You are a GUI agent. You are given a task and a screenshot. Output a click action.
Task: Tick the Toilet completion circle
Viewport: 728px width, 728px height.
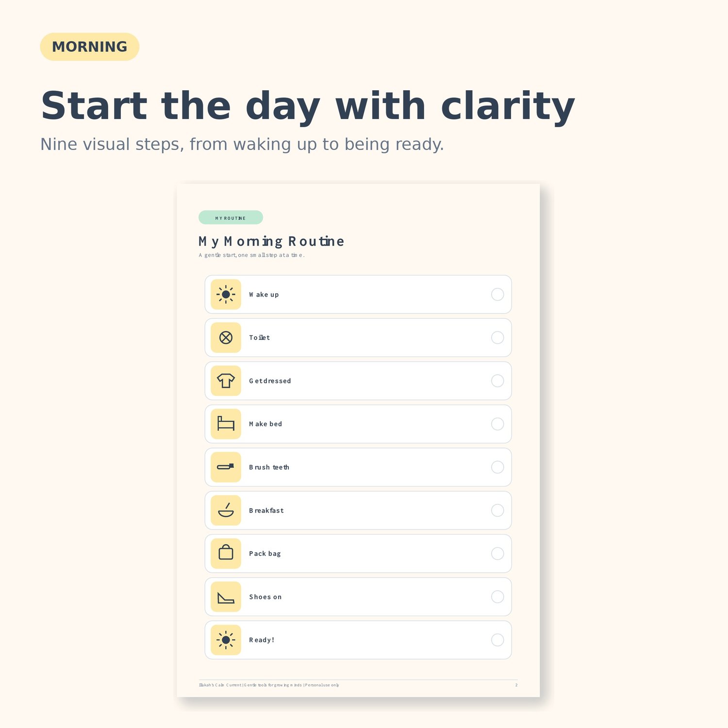click(497, 337)
